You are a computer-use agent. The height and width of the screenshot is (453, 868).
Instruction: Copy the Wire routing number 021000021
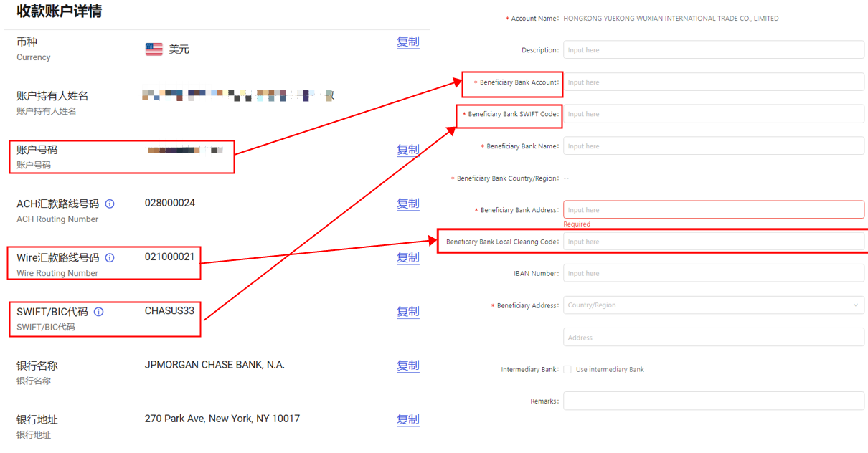click(x=407, y=257)
